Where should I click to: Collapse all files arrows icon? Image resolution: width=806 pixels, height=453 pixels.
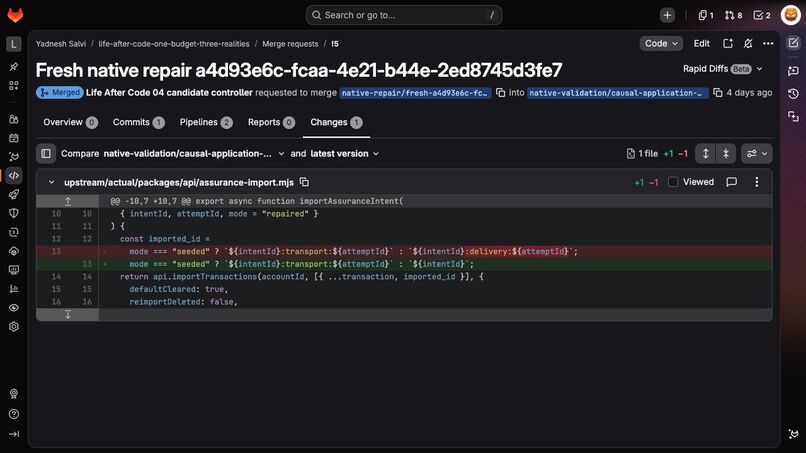[726, 154]
